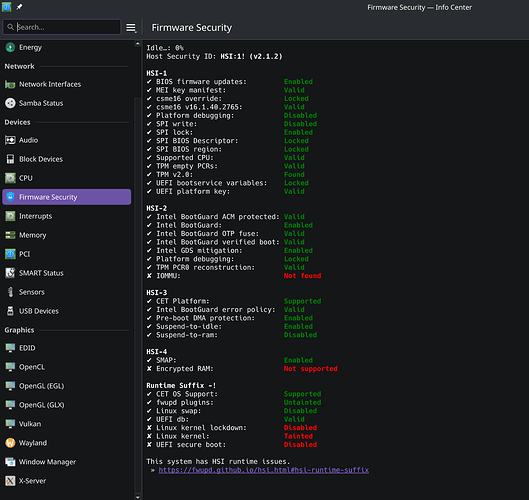Open SMART Status icon
The image size is (529, 500).
click(x=10, y=273)
